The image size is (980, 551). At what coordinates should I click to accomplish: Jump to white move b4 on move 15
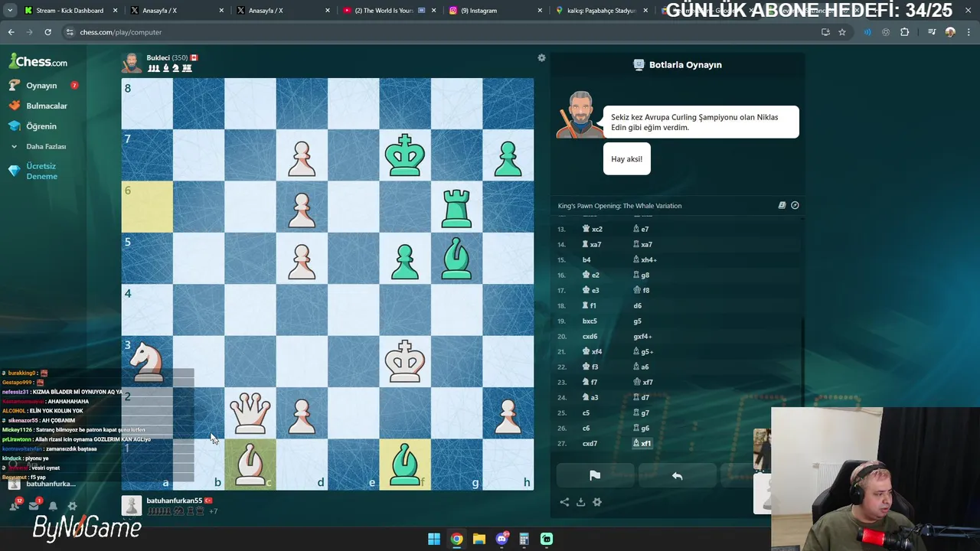click(x=586, y=259)
